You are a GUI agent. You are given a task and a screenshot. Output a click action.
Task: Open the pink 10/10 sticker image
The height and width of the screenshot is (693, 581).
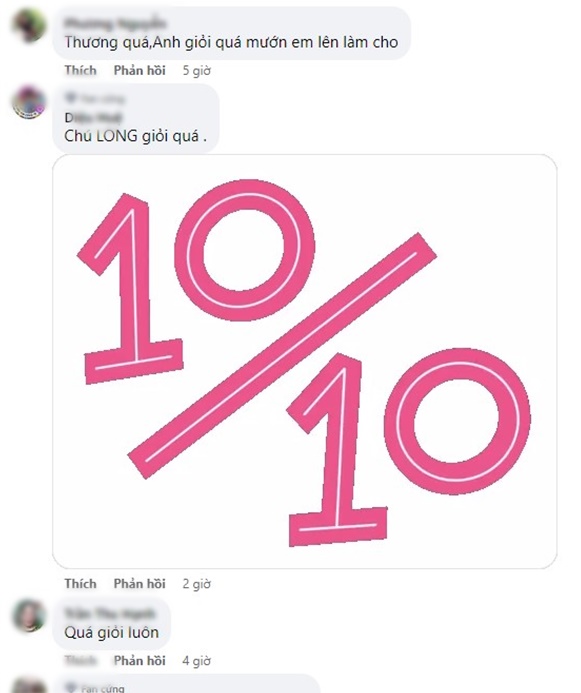point(304,362)
